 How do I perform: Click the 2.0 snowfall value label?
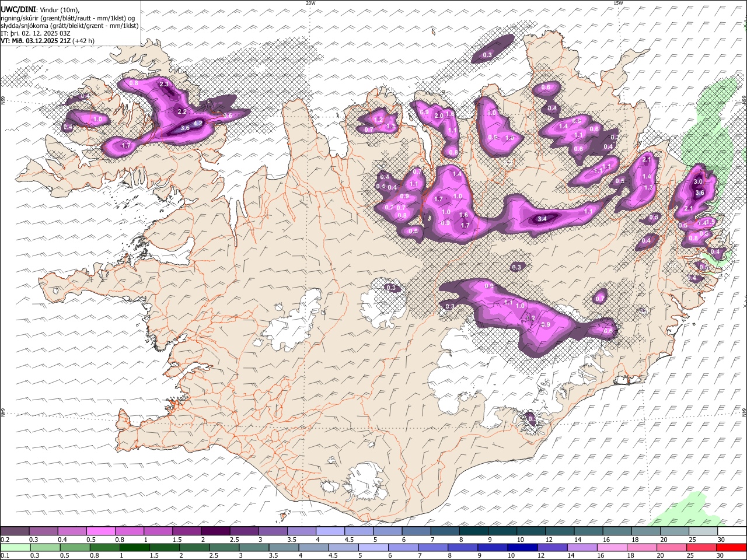[439, 116]
